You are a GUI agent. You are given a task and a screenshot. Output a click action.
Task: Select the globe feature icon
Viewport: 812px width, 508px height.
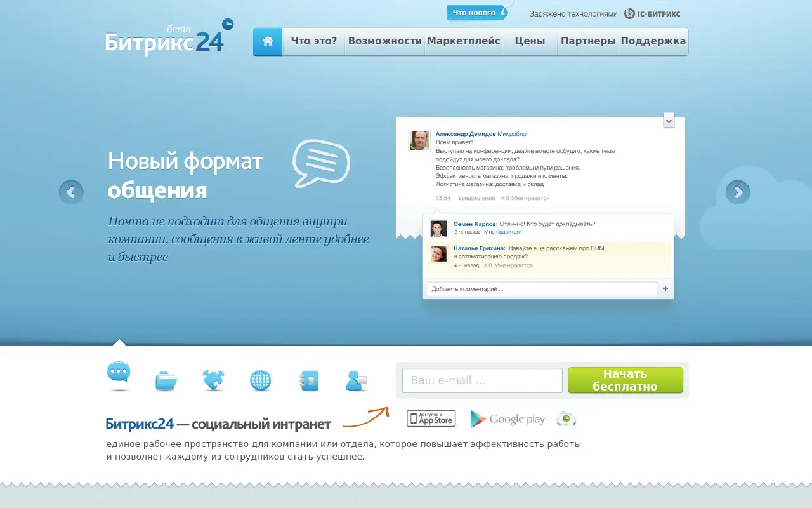[260, 380]
